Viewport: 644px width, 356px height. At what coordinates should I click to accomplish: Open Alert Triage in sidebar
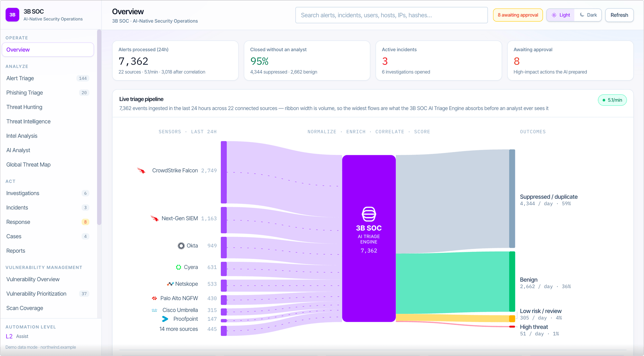click(48, 78)
